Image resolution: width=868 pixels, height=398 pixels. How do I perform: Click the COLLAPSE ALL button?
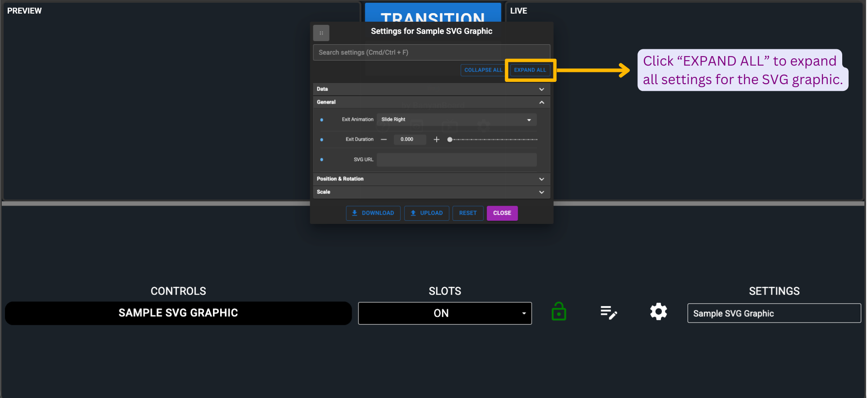[483, 70]
